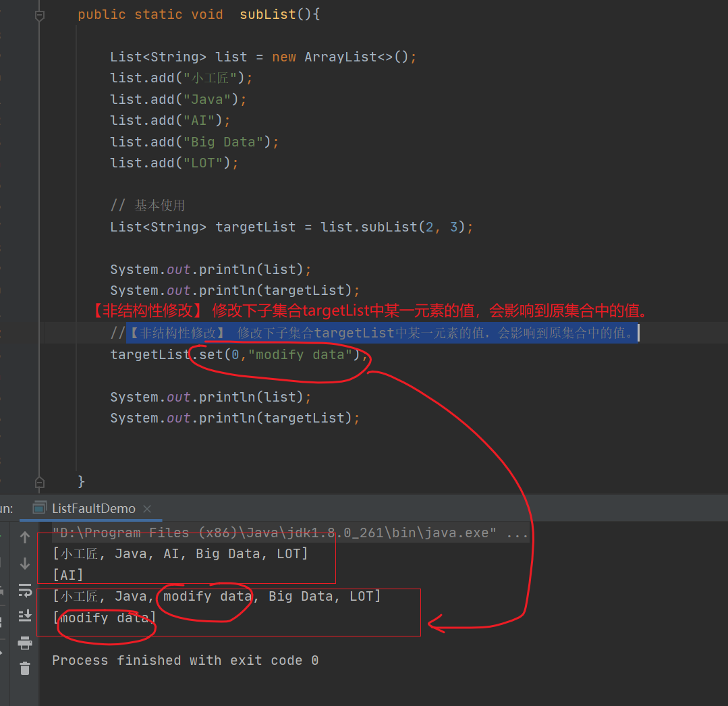This screenshot has width=728, height=706.
Task: Click the '// 基本使用' comment
Action: tap(148, 205)
